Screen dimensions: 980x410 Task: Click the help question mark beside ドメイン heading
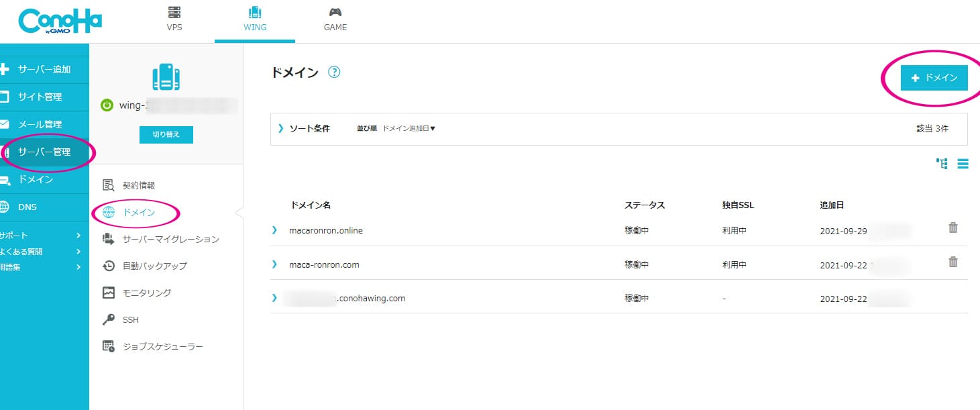[334, 72]
